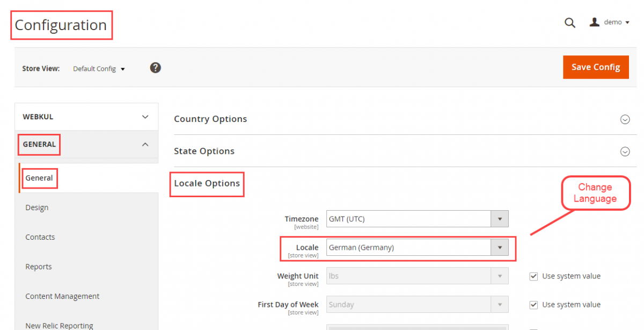Open the admin search magnifier icon
The image size is (644, 330).
point(569,23)
